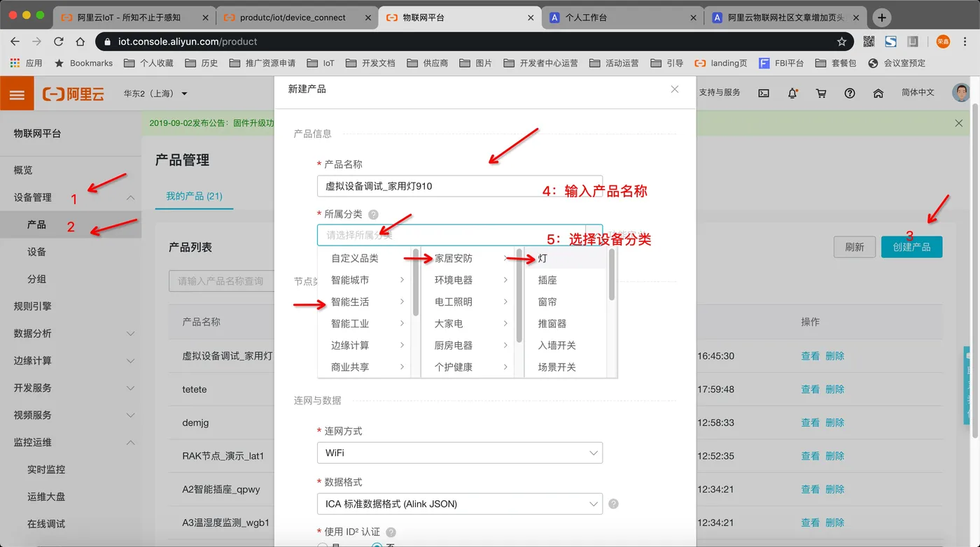
Task: Open the Chrome three-dot menu
Action: tap(966, 41)
